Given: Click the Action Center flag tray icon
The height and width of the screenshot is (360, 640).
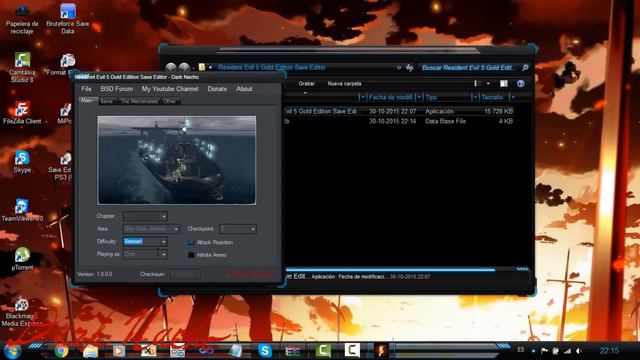Looking at the screenshot, I should (x=544, y=351).
